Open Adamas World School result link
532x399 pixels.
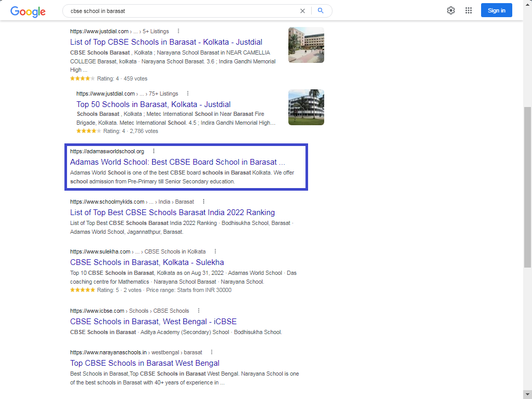tap(178, 162)
